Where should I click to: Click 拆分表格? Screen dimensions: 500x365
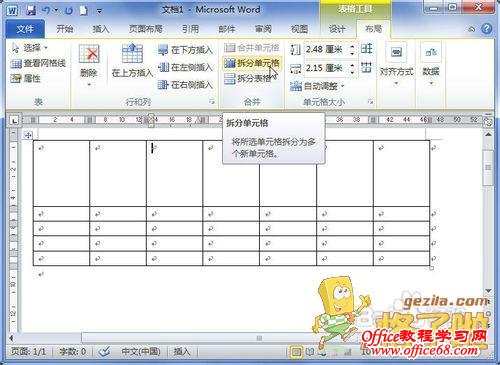click(247, 79)
